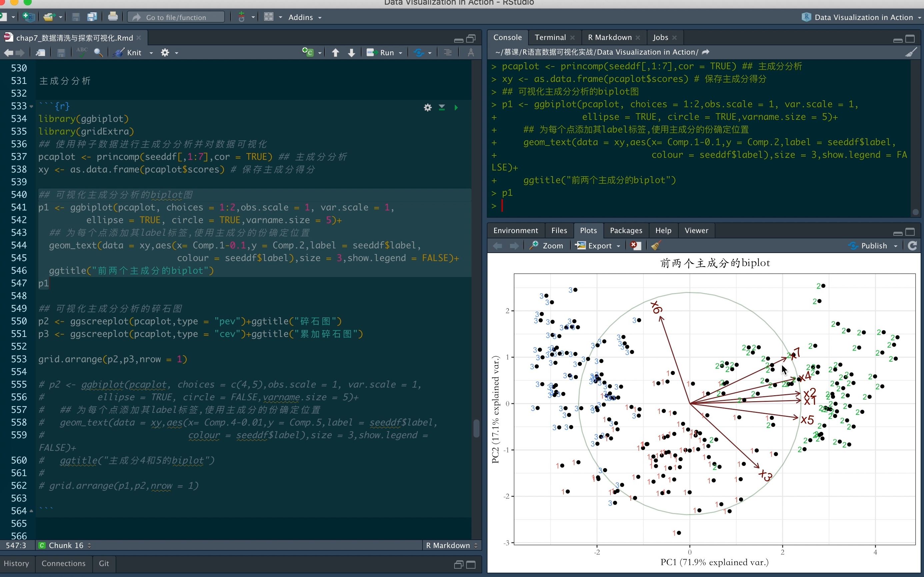Viewport: 924px width, 577px height.
Task: Open the Files tab
Action: pos(559,230)
